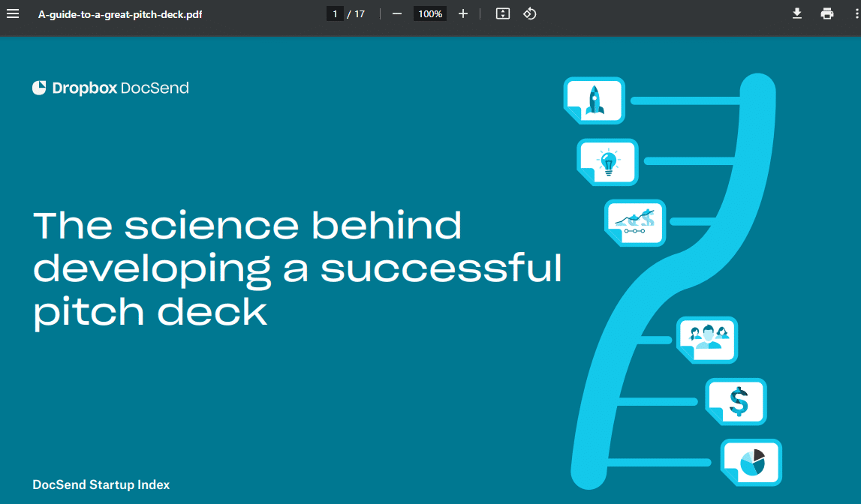Viewport: 861px width, 504px height.
Task: Click the page number input field
Action: (335, 13)
